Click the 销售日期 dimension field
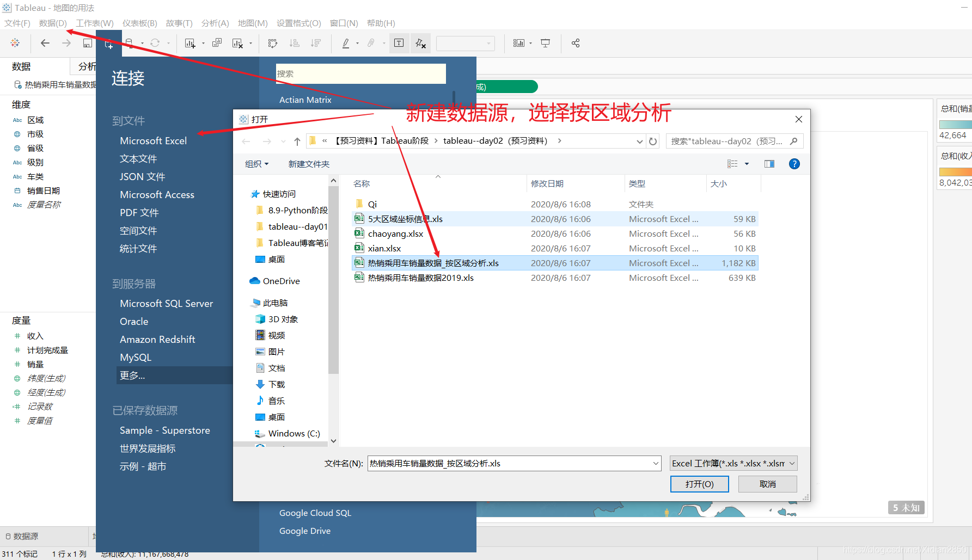 [44, 190]
